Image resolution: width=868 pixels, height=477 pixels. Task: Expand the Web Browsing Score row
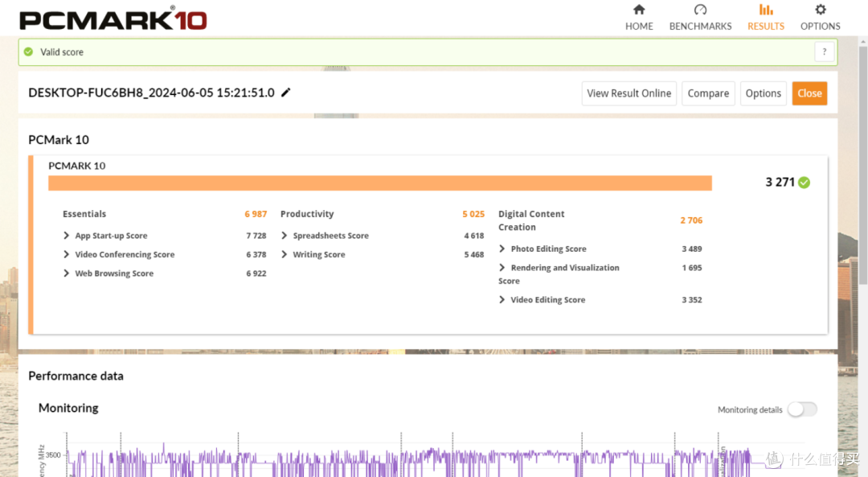pyautogui.click(x=67, y=273)
